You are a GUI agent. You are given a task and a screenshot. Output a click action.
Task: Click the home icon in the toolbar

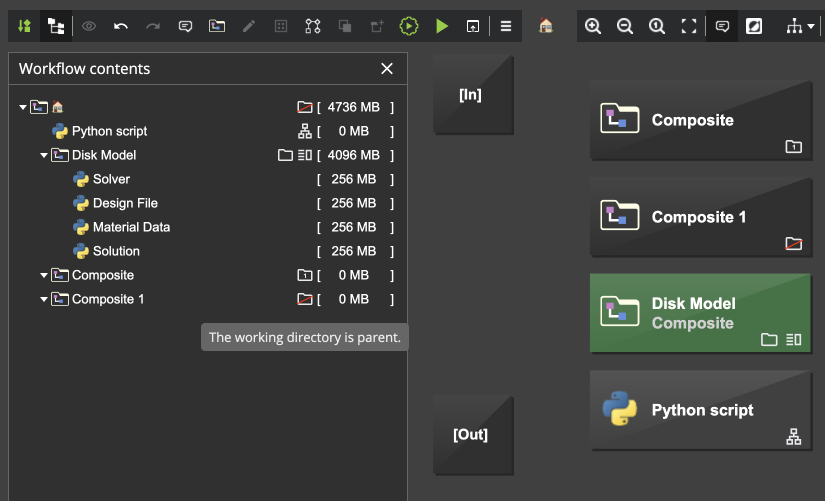[x=546, y=26]
